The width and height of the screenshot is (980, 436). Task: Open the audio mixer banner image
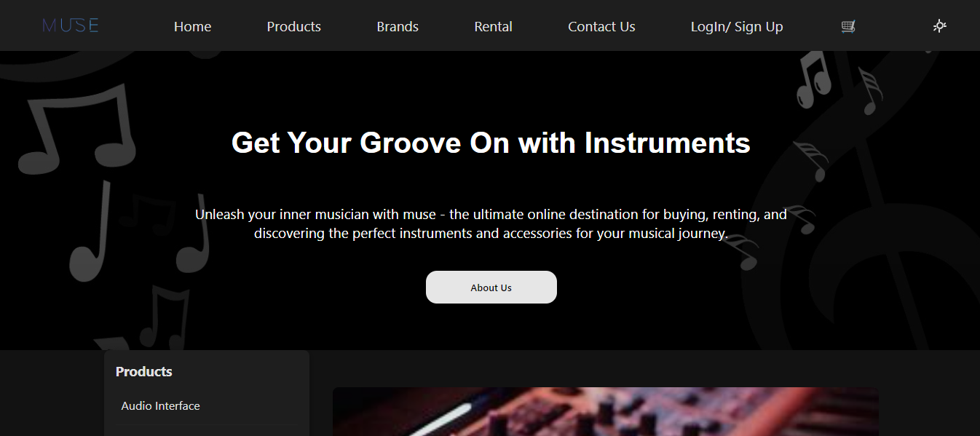tap(606, 412)
